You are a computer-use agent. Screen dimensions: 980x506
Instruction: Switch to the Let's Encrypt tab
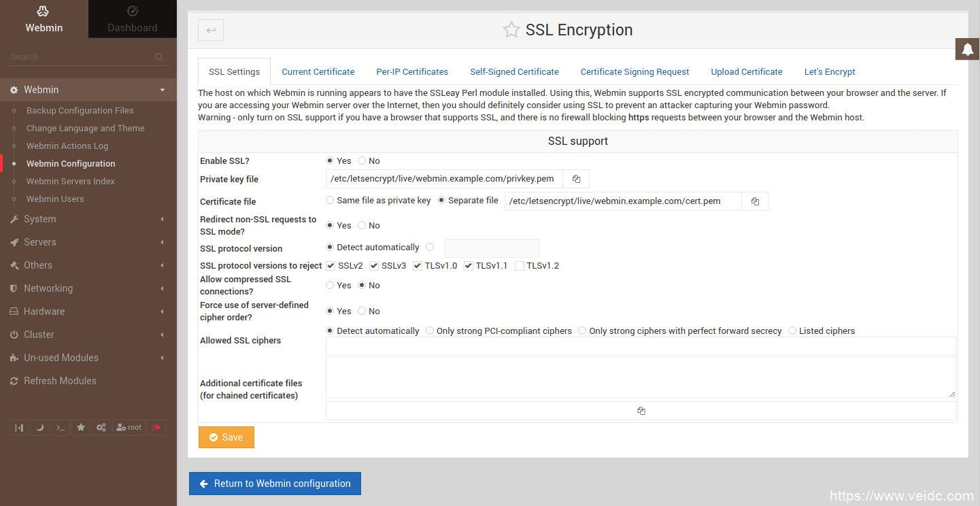(x=829, y=71)
